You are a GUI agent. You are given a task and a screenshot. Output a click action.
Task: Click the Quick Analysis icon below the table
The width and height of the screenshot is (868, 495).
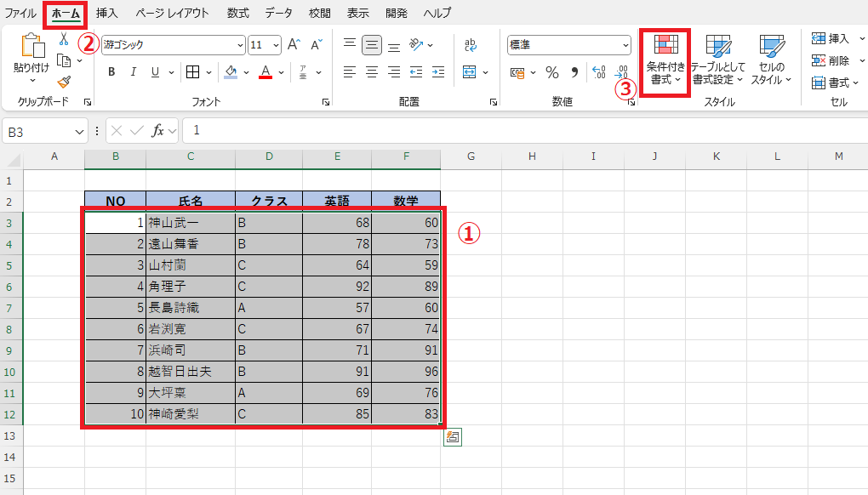click(452, 437)
